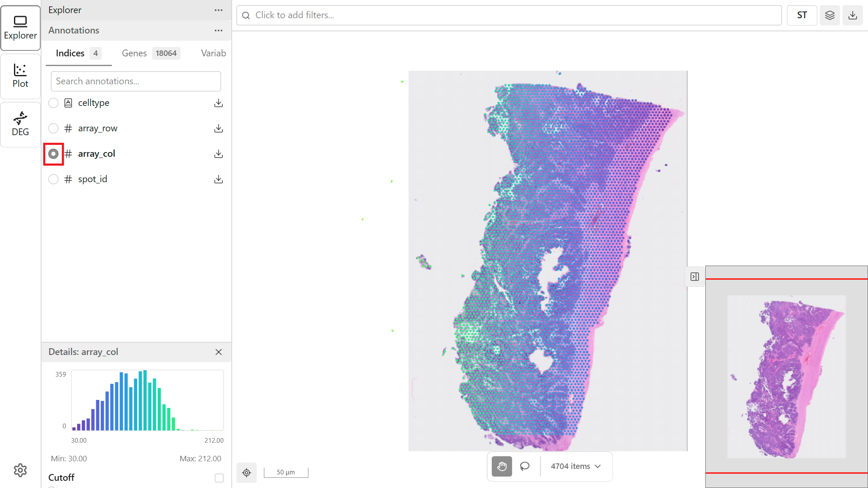Screen dimensions: 868x488
Task: Download the celltype annotation
Action: 218,103
